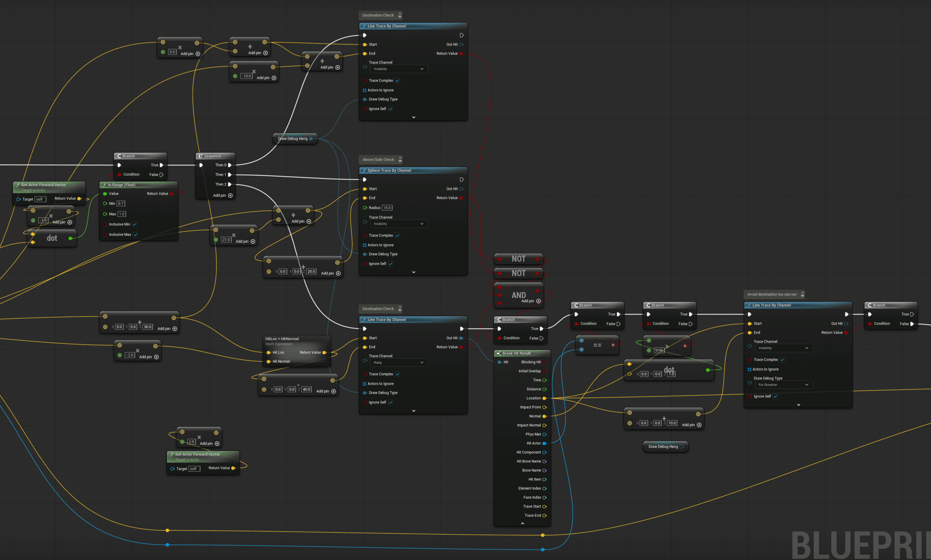Click the Add pin plus on Sequence node

click(x=230, y=196)
